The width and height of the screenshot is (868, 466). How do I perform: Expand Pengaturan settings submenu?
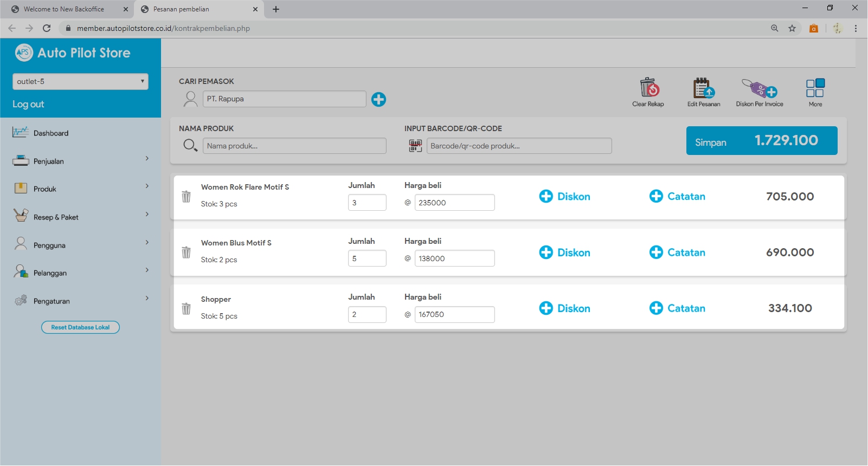click(80, 301)
